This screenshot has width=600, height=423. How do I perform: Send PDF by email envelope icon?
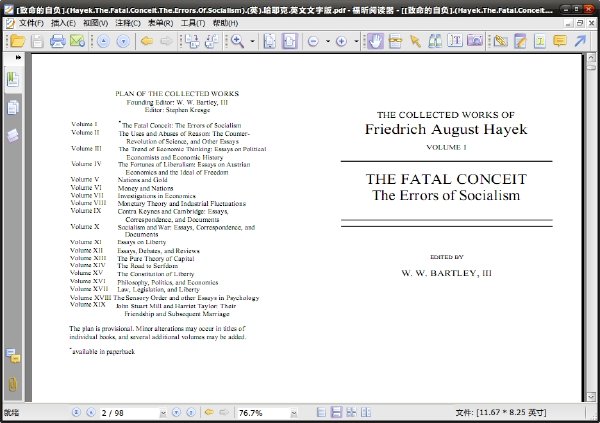[78, 41]
